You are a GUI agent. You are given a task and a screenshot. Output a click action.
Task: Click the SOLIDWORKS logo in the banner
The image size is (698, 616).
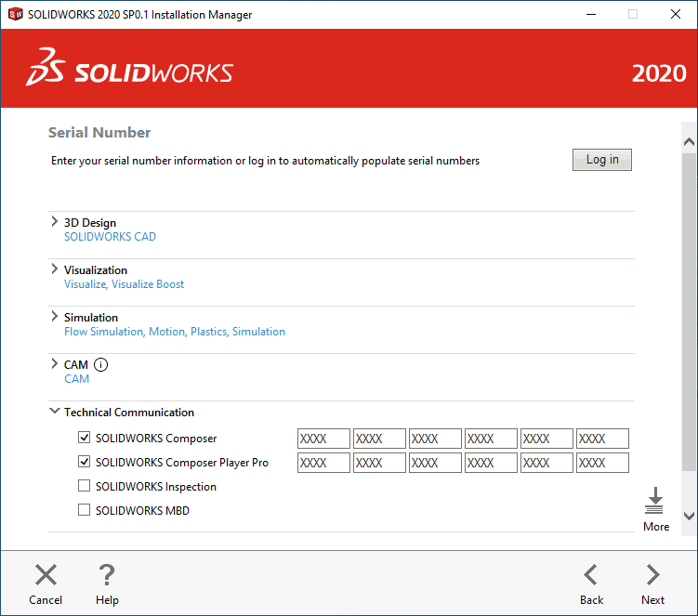(130, 73)
